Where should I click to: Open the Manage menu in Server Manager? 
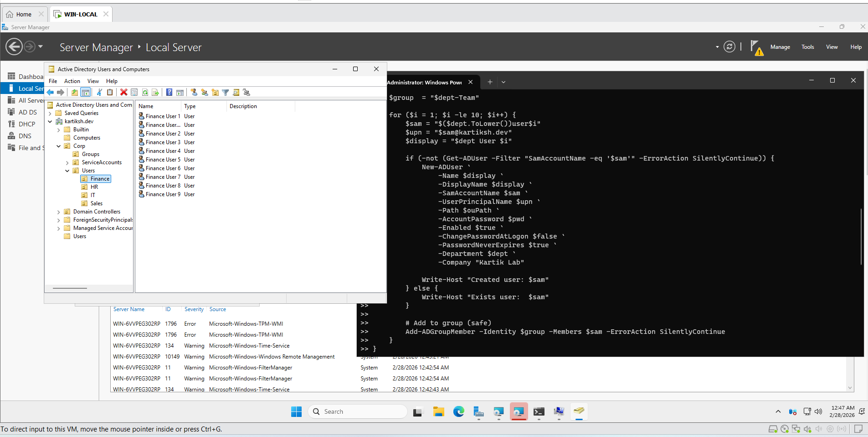[780, 47]
